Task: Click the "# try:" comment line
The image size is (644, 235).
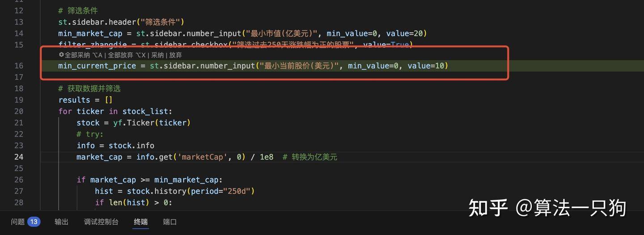Action: point(90,134)
